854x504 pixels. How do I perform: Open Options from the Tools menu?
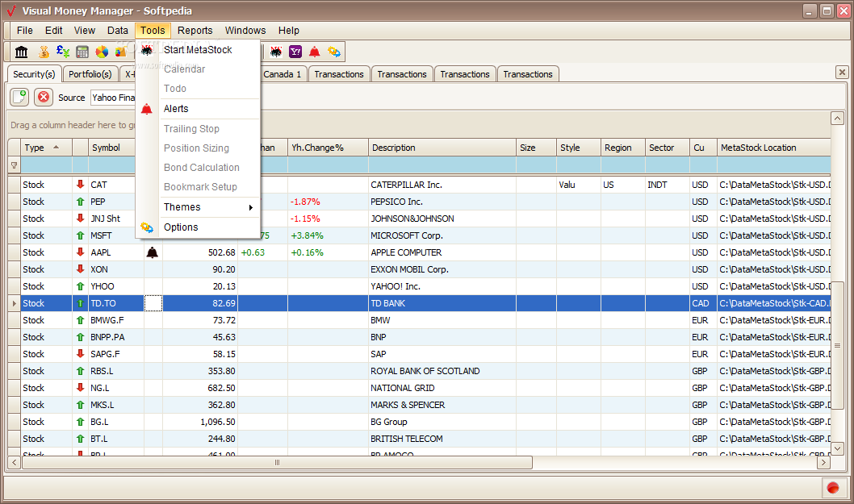click(198, 227)
